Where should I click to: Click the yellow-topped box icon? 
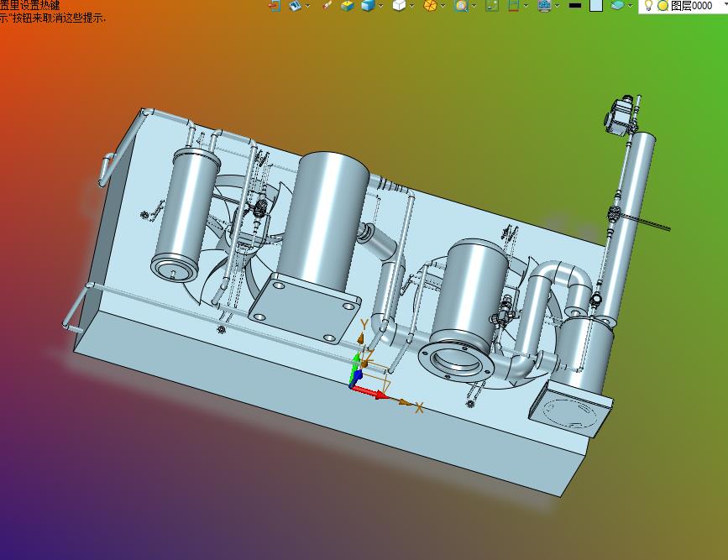pyautogui.click(x=348, y=6)
